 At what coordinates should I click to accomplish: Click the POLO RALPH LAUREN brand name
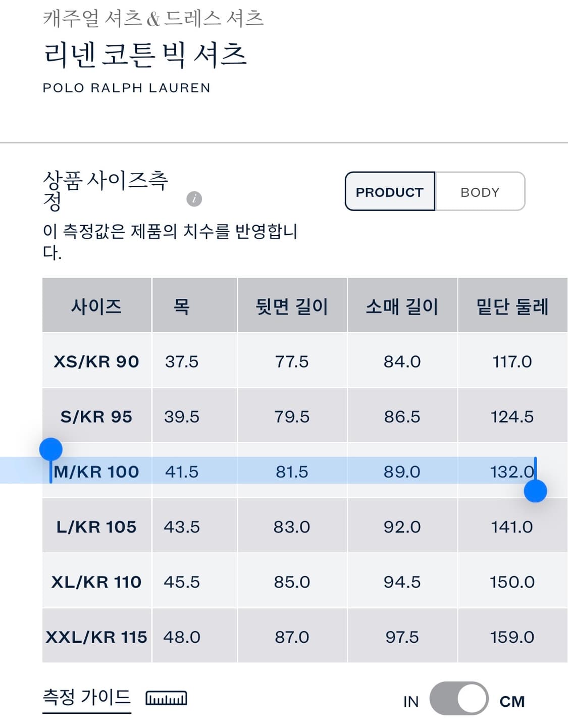pos(126,88)
